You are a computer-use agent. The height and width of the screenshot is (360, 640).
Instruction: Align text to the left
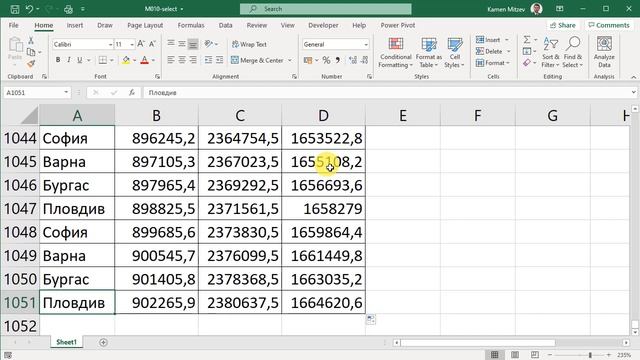[x=171, y=60]
